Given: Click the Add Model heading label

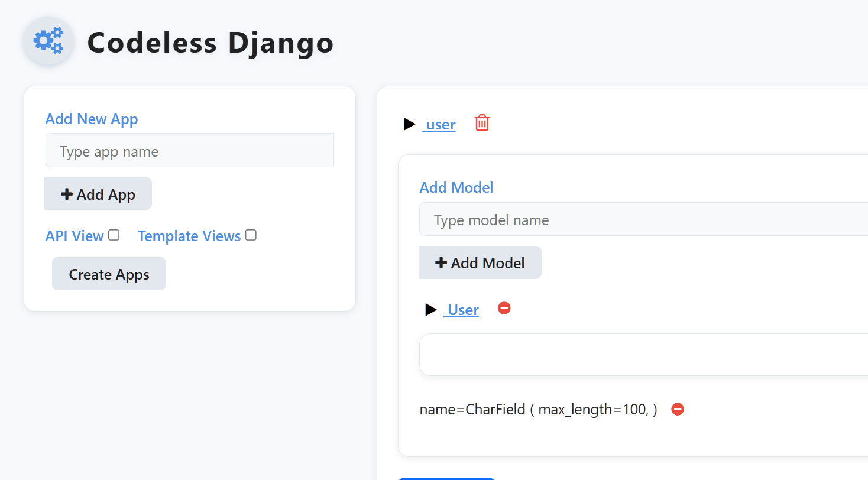Looking at the screenshot, I should pyautogui.click(x=456, y=188).
